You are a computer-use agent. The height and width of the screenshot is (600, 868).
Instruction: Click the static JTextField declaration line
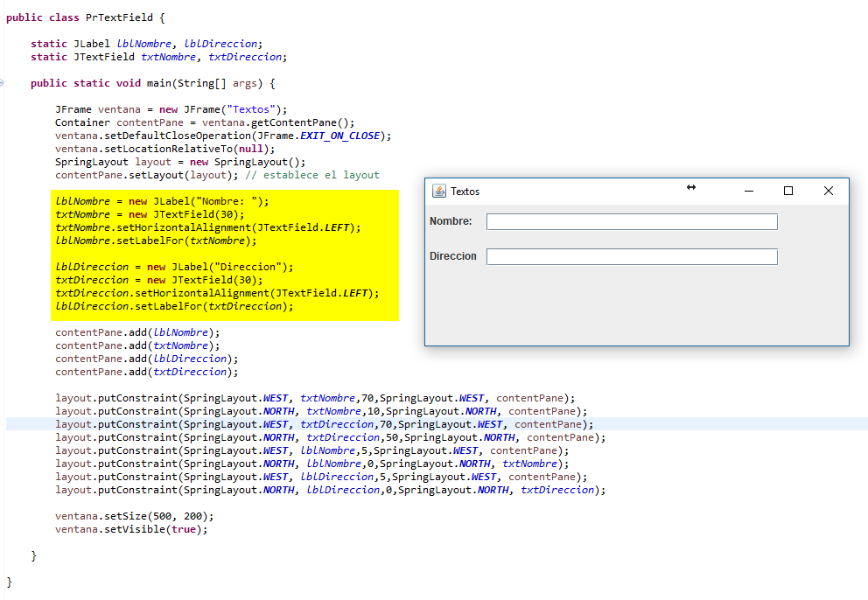coord(157,57)
